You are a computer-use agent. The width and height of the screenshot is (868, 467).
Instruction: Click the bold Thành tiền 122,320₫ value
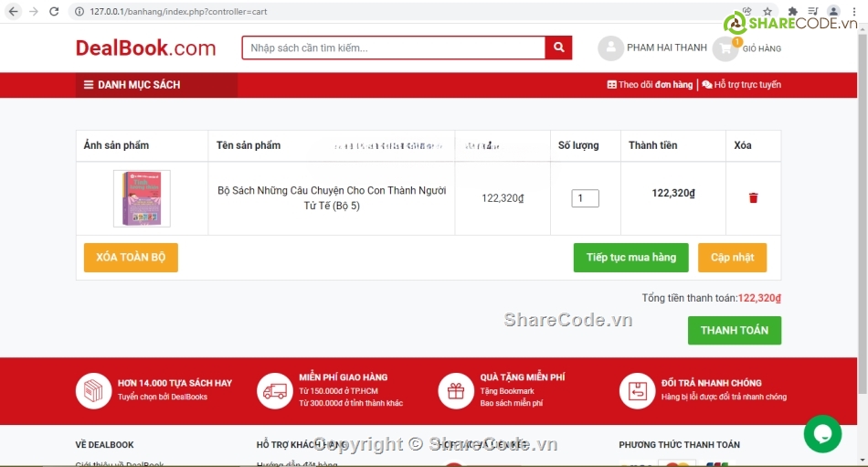point(673,194)
